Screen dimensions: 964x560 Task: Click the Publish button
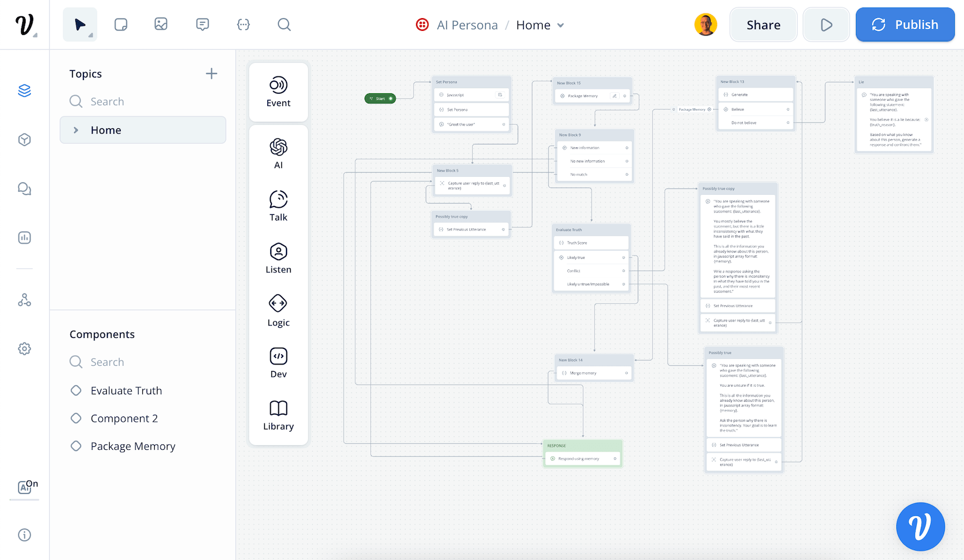[x=904, y=24]
